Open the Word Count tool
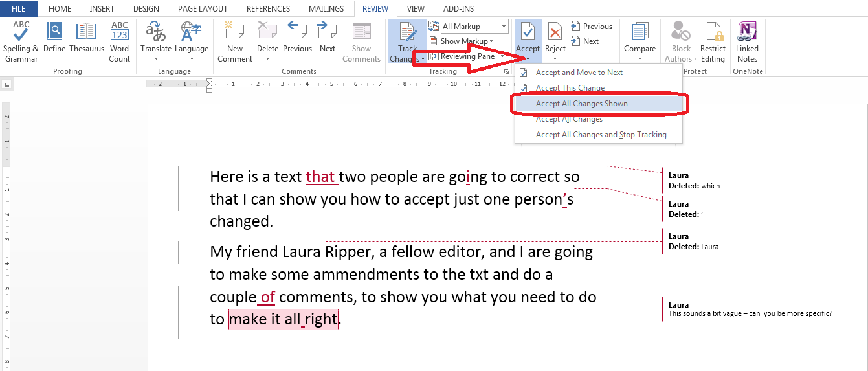This screenshot has width=868, height=371. (x=119, y=41)
